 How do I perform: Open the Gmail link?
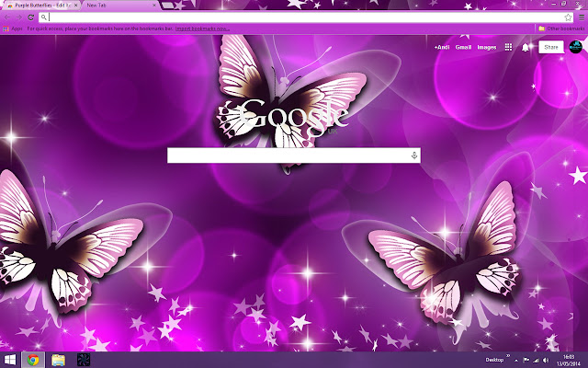tap(463, 47)
